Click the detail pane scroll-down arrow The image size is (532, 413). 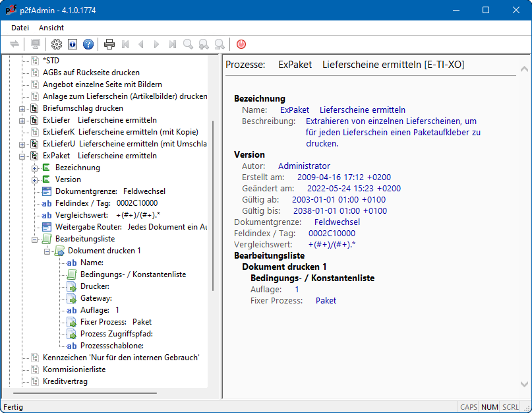(523, 384)
